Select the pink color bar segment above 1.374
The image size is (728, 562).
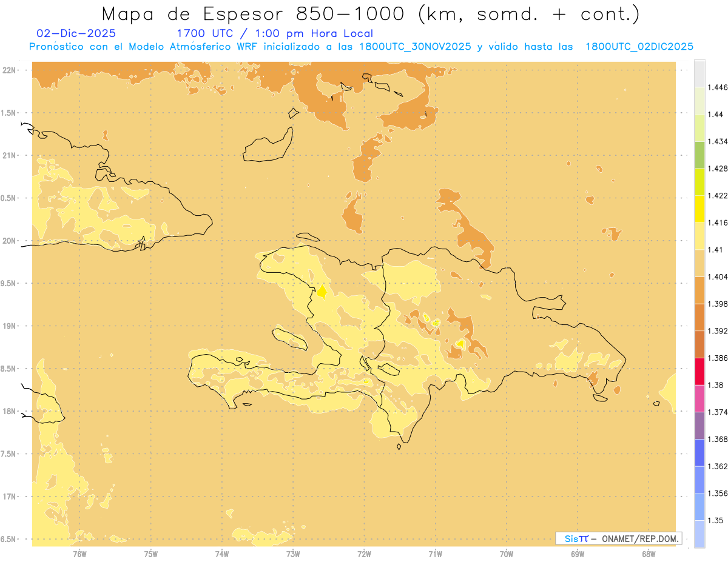[699, 398]
